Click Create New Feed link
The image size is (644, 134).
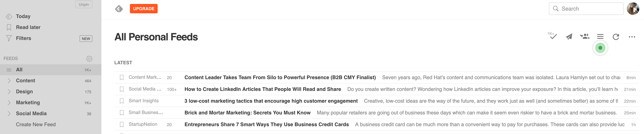36,124
